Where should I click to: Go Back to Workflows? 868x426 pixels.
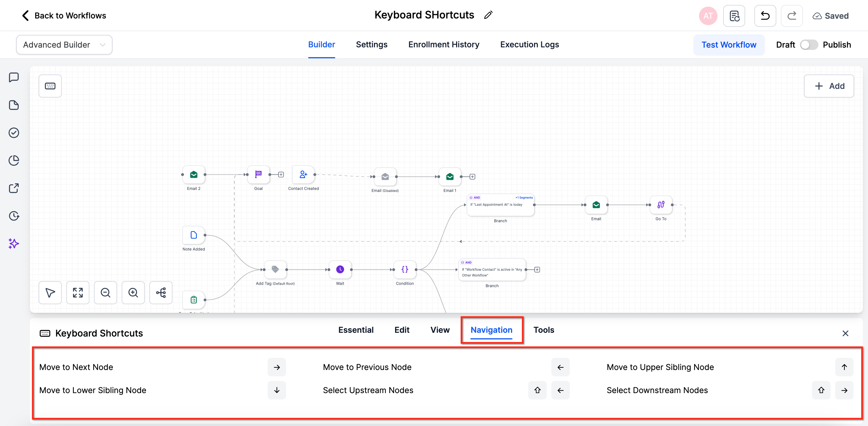[64, 16]
